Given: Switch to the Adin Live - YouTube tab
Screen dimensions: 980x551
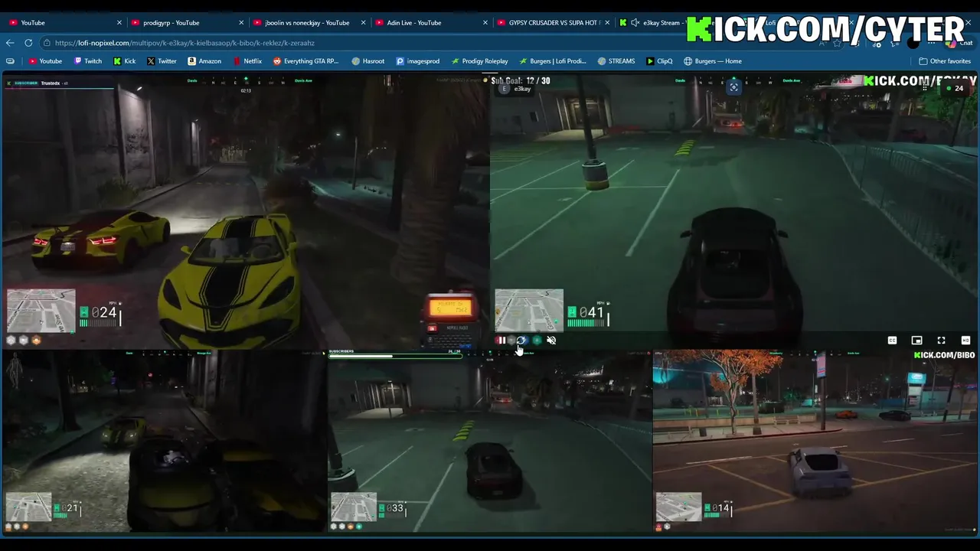Looking at the screenshot, I should pos(430,23).
